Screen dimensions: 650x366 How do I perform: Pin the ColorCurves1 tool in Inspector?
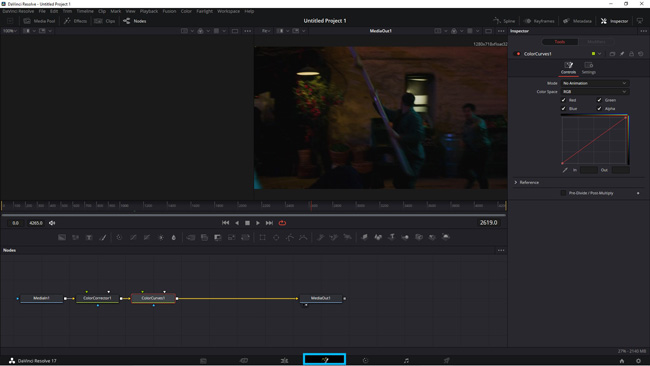pos(622,54)
